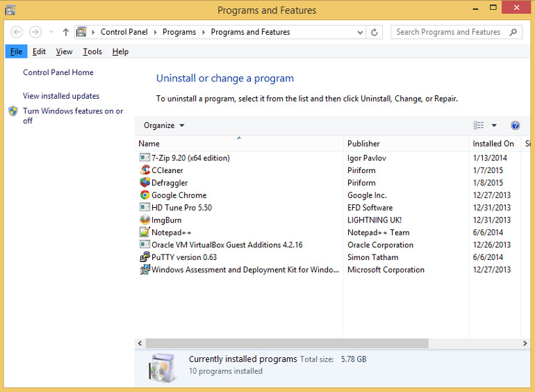Click the 1/13/2014 install date
The image size is (535, 392).
490,158
